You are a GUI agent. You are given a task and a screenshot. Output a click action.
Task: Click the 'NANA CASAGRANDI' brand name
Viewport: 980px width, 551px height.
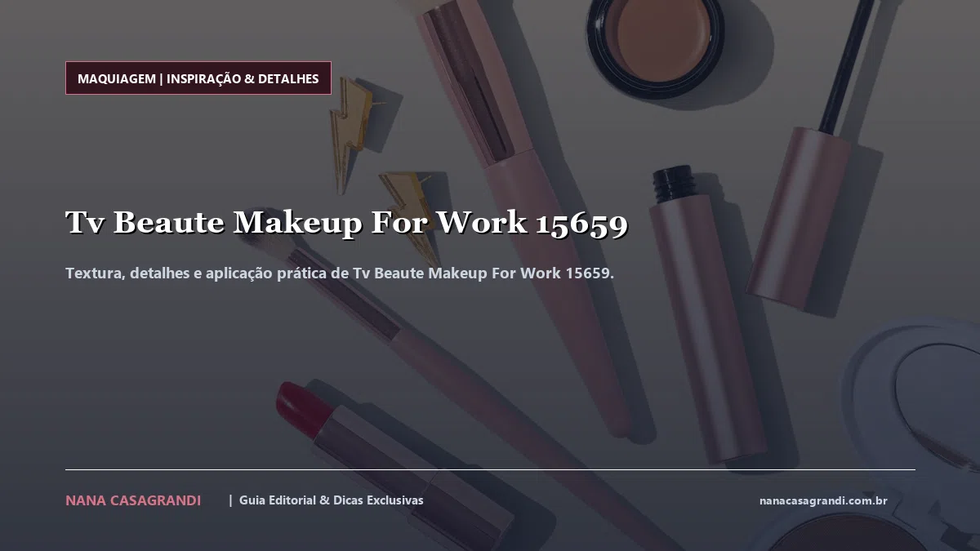tap(133, 500)
